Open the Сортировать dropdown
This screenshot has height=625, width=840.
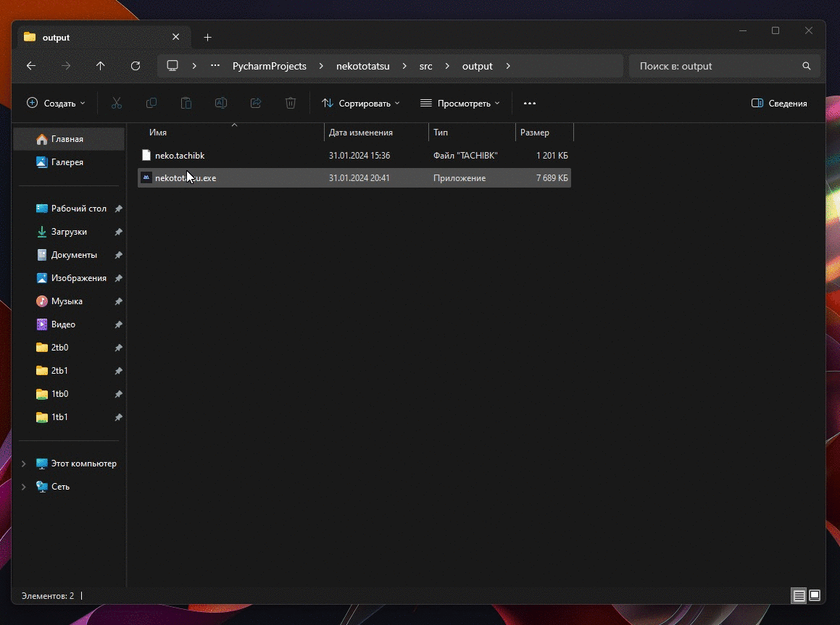[360, 104]
